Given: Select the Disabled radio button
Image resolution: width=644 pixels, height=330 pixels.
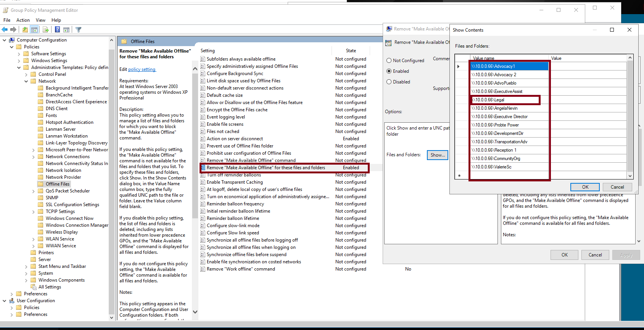Looking at the screenshot, I should tap(389, 82).
